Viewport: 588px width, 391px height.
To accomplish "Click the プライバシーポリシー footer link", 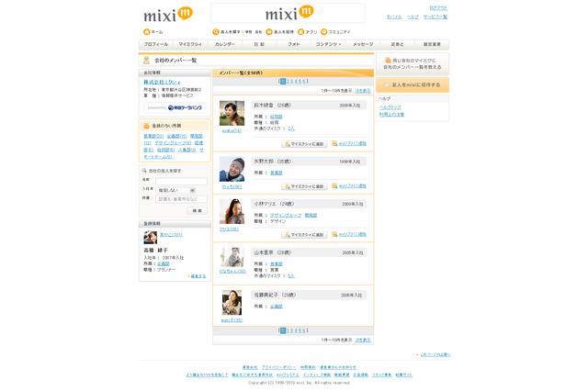I will [x=278, y=367].
